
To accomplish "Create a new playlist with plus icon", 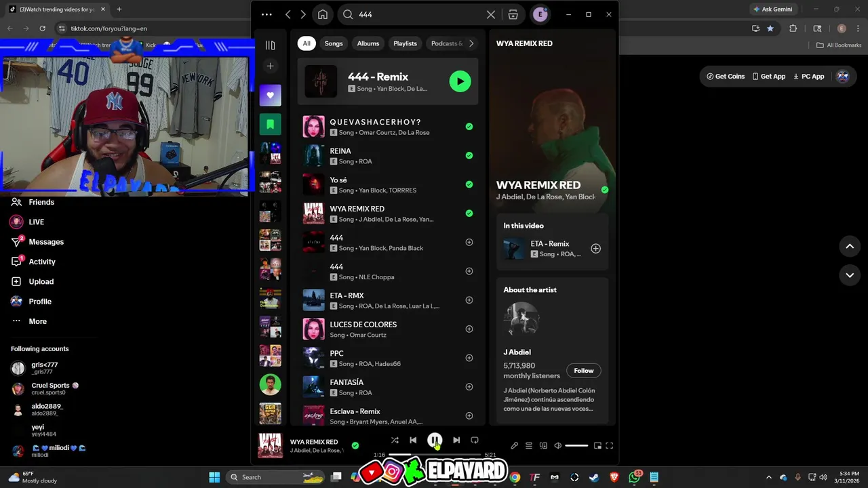I will [270, 66].
